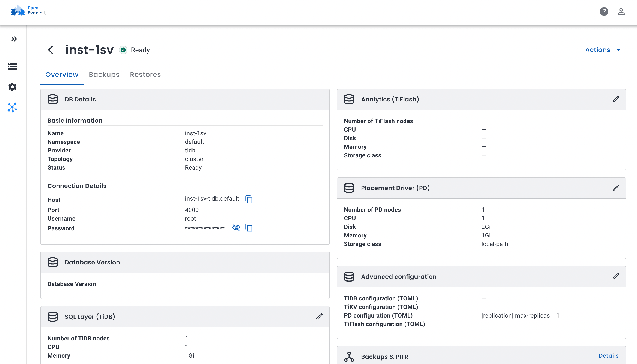Open settings gear in sidebar

pyautogui.click(x=12, y=87)
